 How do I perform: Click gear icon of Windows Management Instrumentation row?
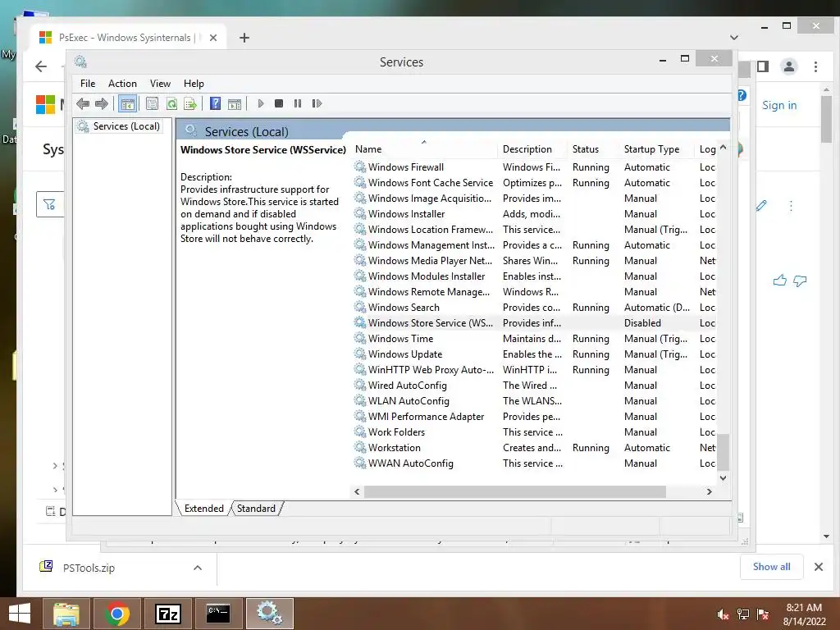pos(360,244)
